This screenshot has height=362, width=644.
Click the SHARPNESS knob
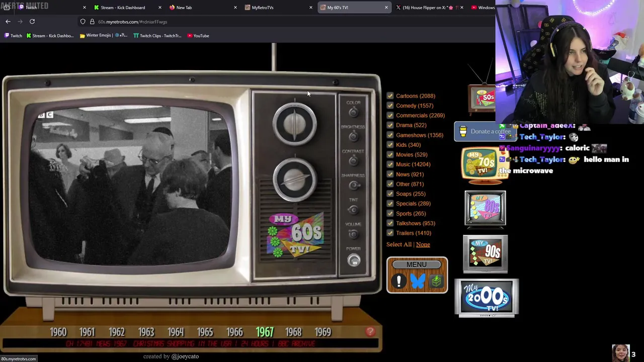(x=353, y=185)
